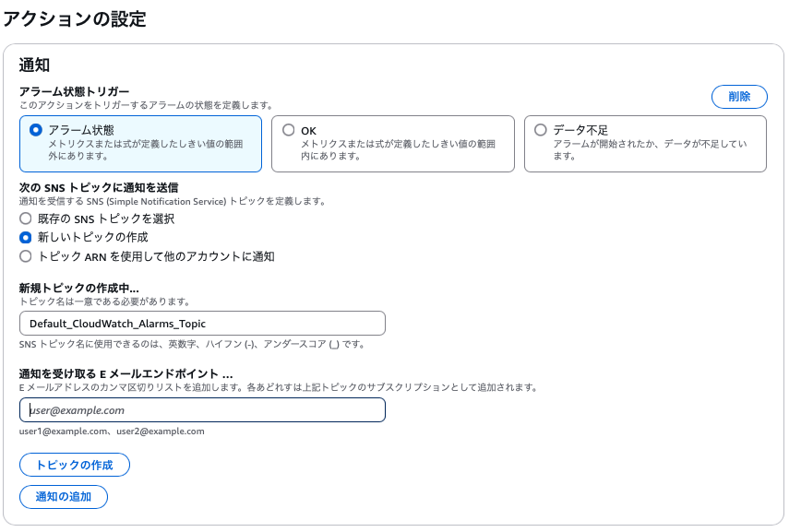This screenshot has height=532, width=789.
Task: Select the OK alarm state trigger
Action: (x=288, y=129)
